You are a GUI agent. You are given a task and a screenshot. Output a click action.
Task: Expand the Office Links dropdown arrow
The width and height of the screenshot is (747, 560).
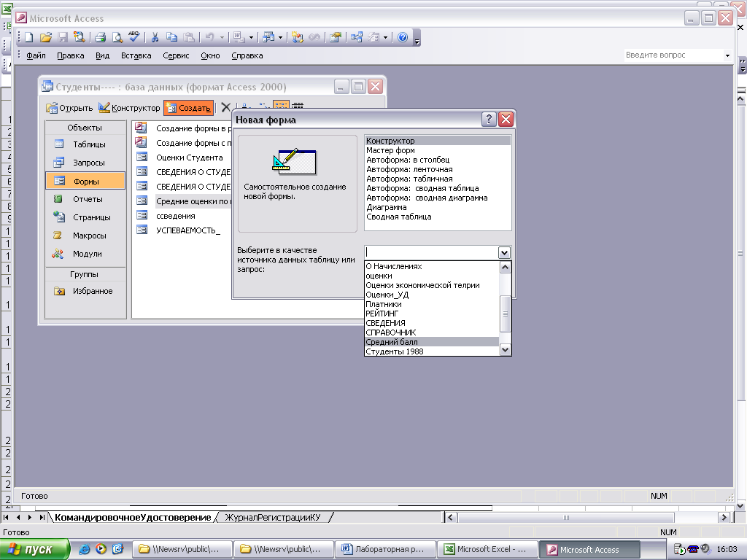coord(251,38)
